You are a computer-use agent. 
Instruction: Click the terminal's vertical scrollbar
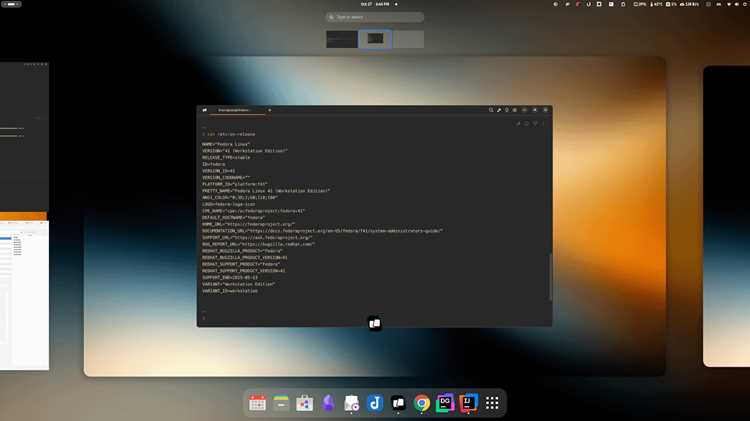pyautogui.click(x=550, y=277)
